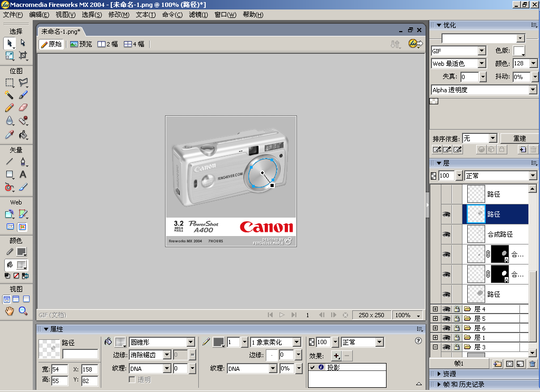
Task: Select the Rectangle vector tool
Action: click(x=9, y=174)
